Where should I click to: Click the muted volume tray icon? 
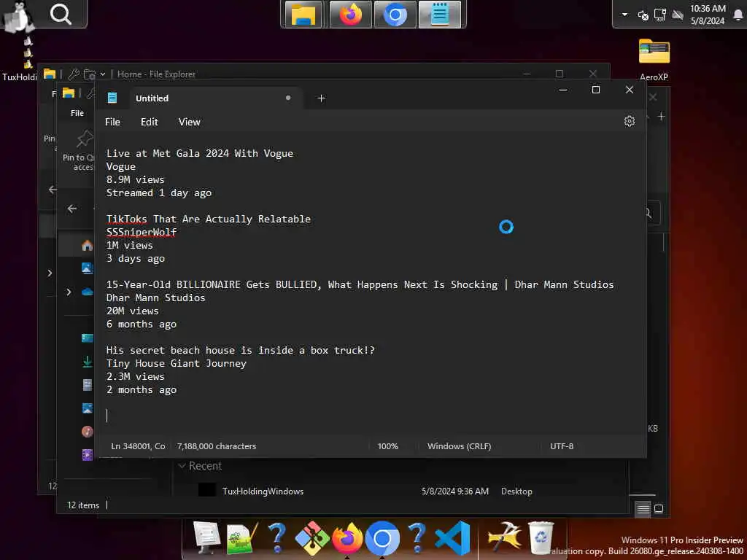643,15
